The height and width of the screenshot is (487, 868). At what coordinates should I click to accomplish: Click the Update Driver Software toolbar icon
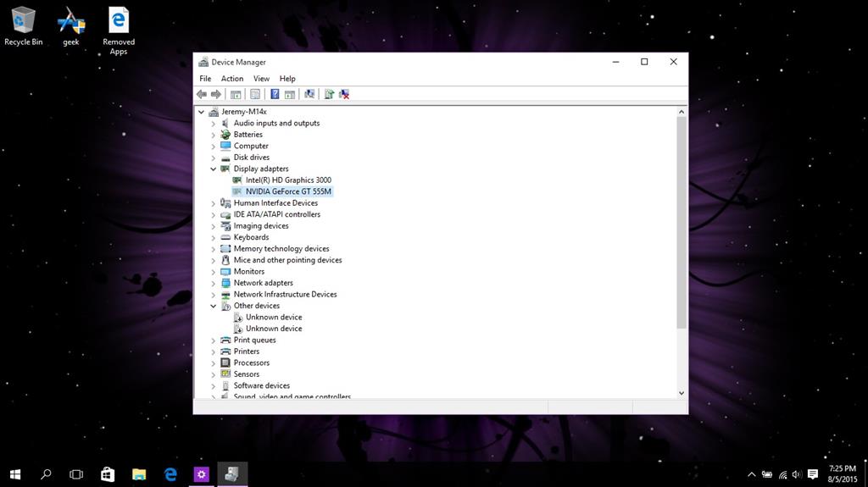click(x=329, y=95)
